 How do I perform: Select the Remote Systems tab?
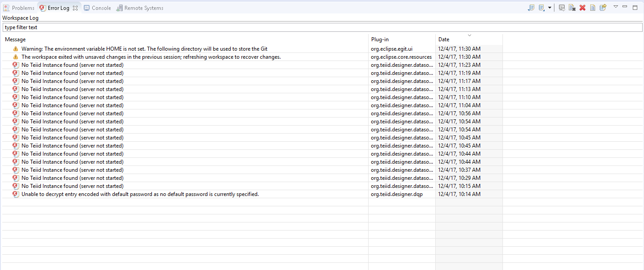[x=140, y=8]
